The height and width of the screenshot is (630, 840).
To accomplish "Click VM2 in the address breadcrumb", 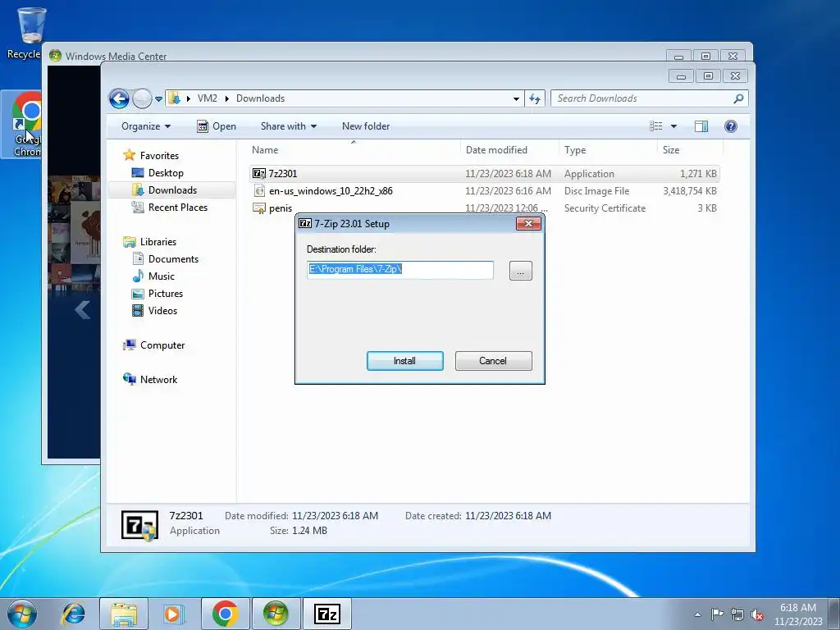I will coord(208,98).
